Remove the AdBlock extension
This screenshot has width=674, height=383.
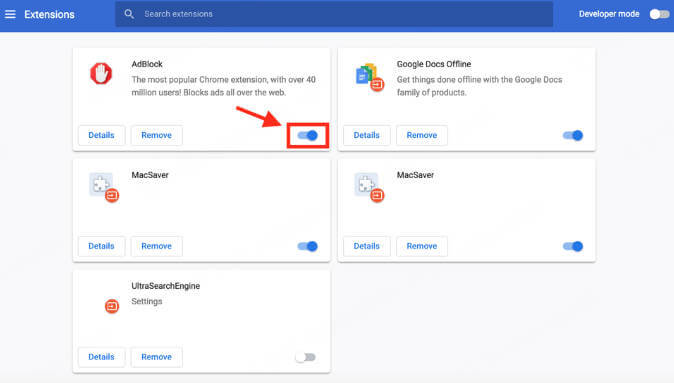click(x=156, y=135)
